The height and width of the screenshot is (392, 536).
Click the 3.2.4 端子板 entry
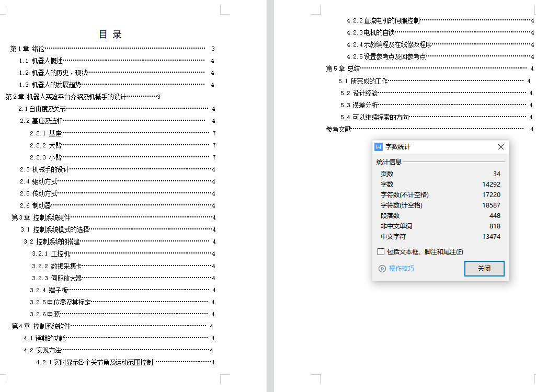tap(123, 290)
